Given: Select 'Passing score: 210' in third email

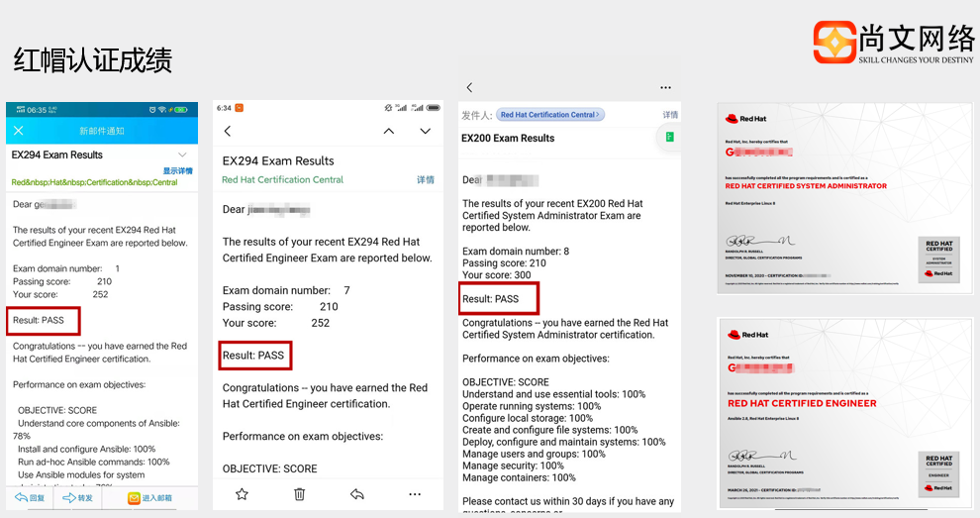Looking at the screenshot, I should tap(505, 262).
